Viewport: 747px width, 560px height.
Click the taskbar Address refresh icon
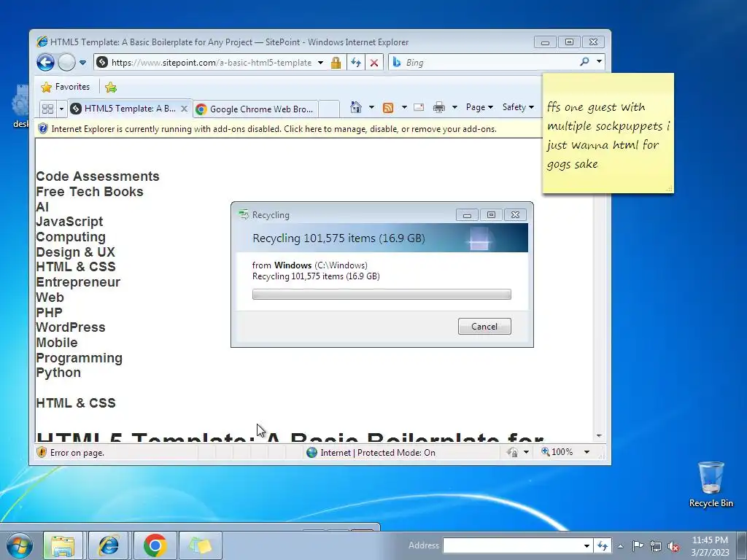[602, 545]
